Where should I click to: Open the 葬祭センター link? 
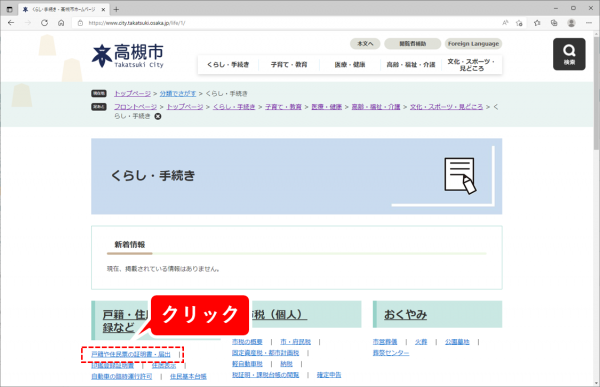tap(391, 353)
